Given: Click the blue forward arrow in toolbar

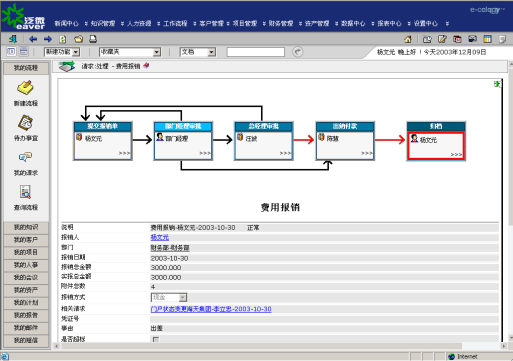Looking at the screenshot, I should (48, 39).
